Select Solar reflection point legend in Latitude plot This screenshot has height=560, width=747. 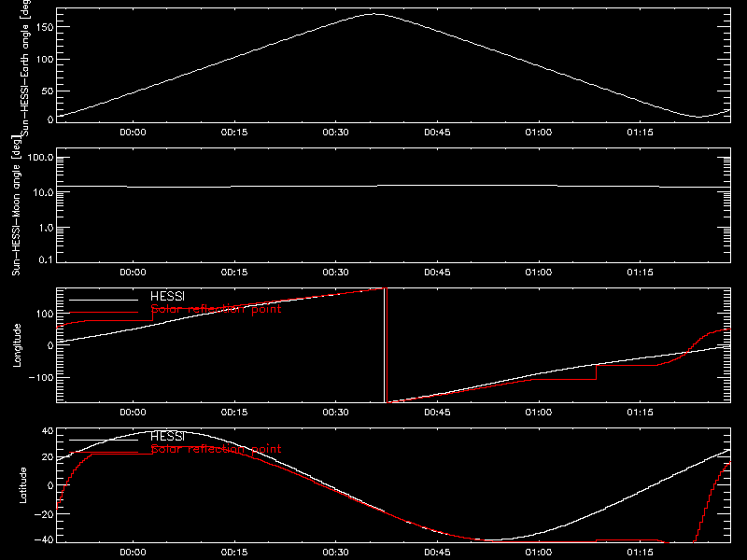(x=216, y=449)
